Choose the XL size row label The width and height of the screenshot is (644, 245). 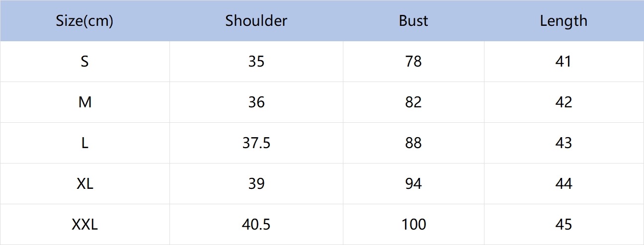[84, 184]
